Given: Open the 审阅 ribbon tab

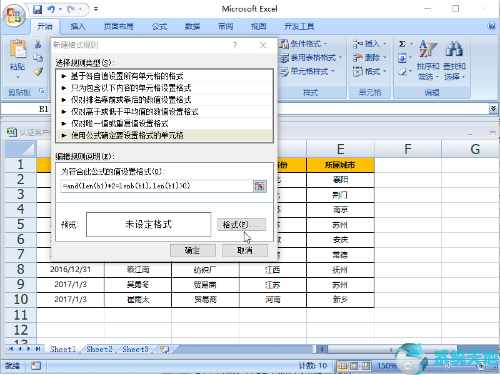Looking at the screenshot, I should 225,26.
